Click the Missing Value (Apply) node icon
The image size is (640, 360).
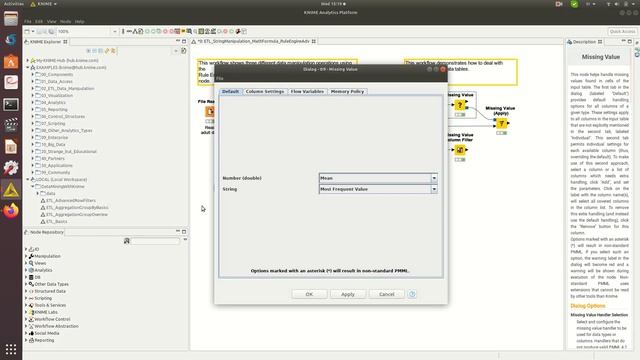pos(501,123)
